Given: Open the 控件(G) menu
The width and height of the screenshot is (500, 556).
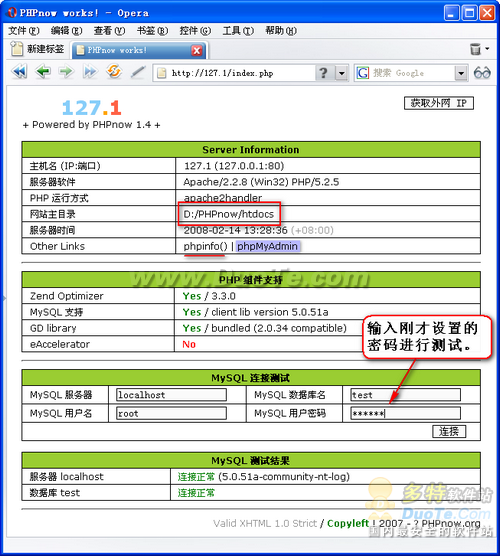Looking at the screenshot, I should pos(195,31).
